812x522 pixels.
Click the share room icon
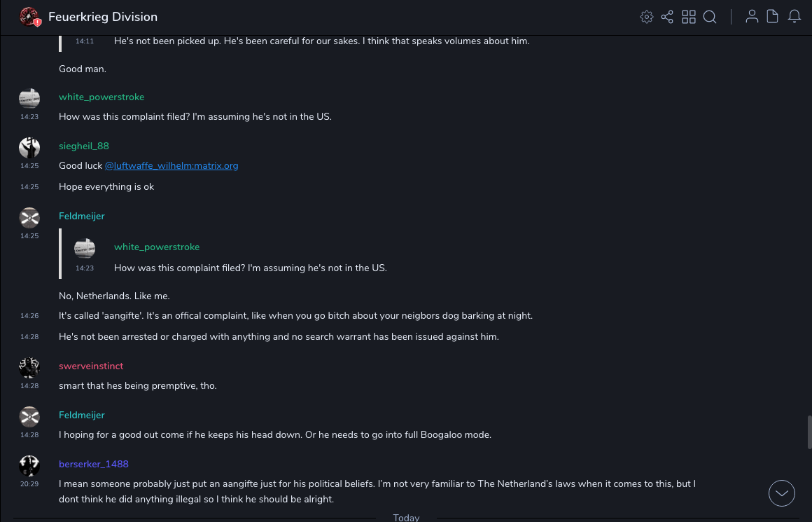click(667, 17)
